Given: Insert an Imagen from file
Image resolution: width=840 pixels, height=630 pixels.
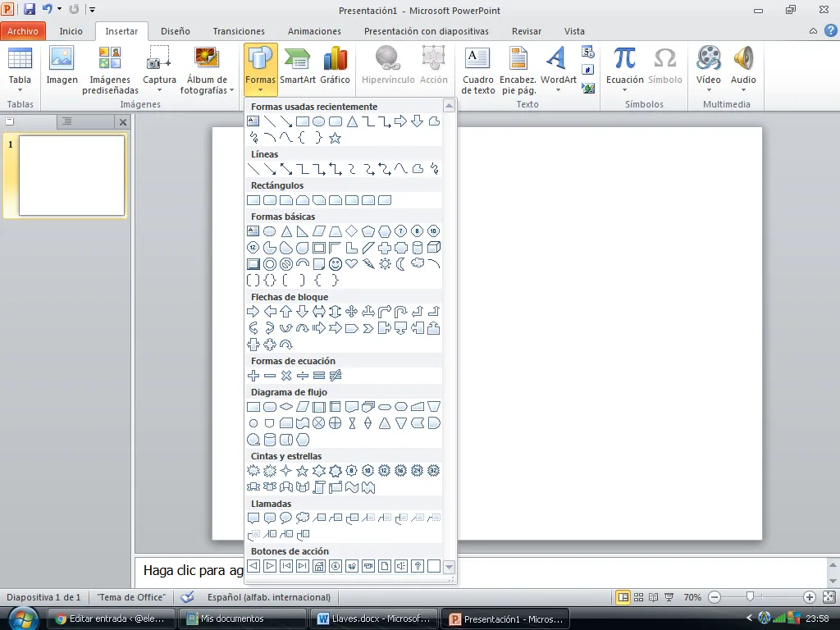Looking at the screenshot, I should click(62, 66).
